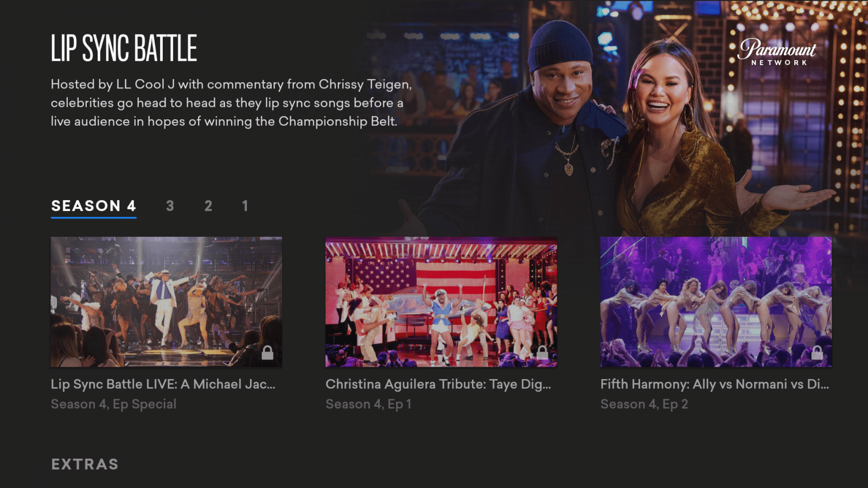Click lock icon on Michael Jackson episode

[267, 352]
